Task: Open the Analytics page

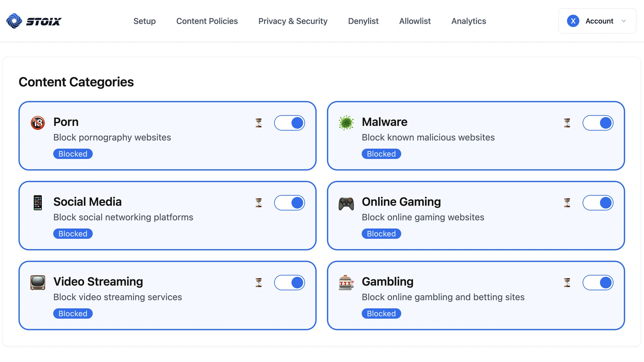Action: [469, 21]
